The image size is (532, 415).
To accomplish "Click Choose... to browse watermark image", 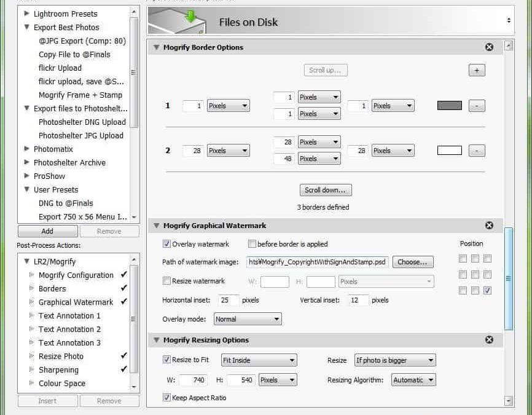I will tap(413, 262).
